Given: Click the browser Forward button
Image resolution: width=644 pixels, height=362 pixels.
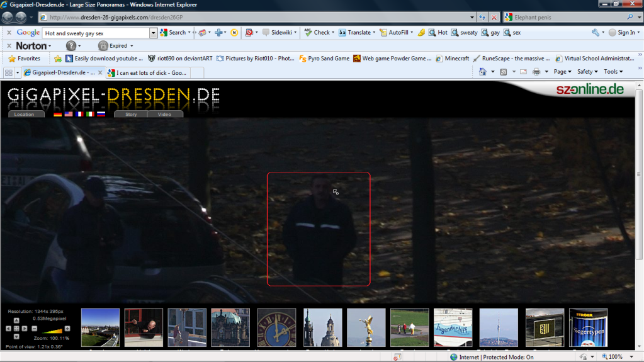Looking at the screenshot, I should point(21,17).
